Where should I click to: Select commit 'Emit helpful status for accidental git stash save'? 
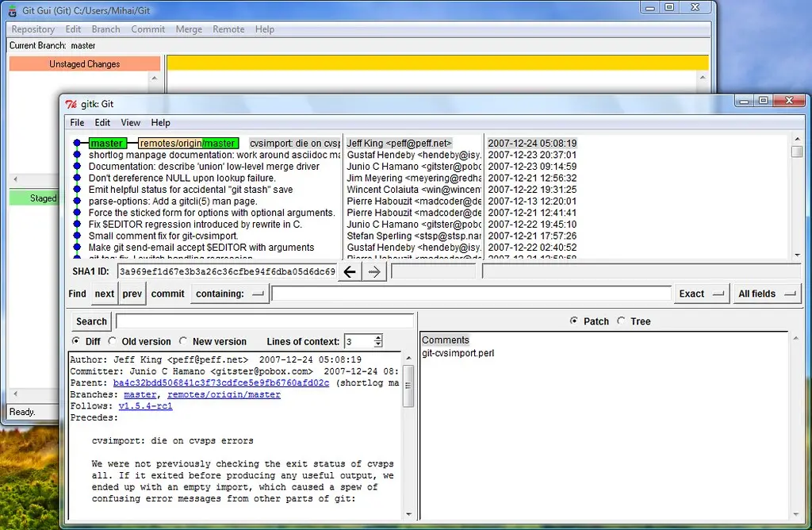(x=190, y=190)
